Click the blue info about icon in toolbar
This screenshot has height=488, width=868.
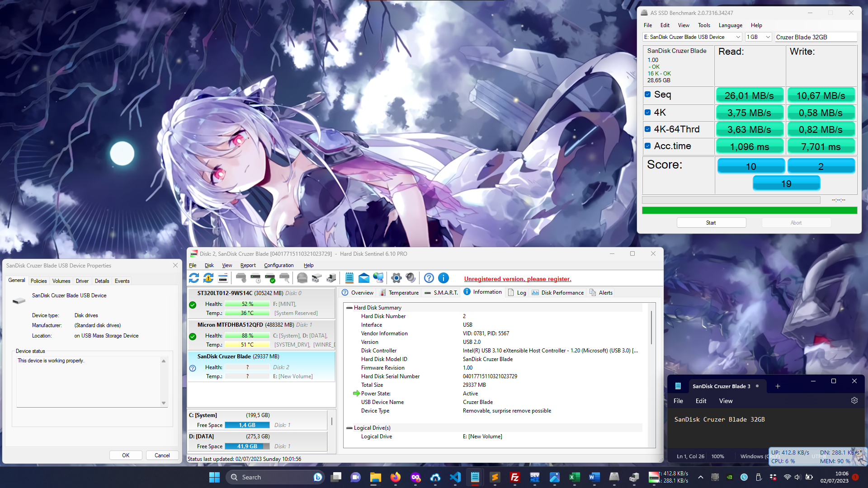point(443,278)
